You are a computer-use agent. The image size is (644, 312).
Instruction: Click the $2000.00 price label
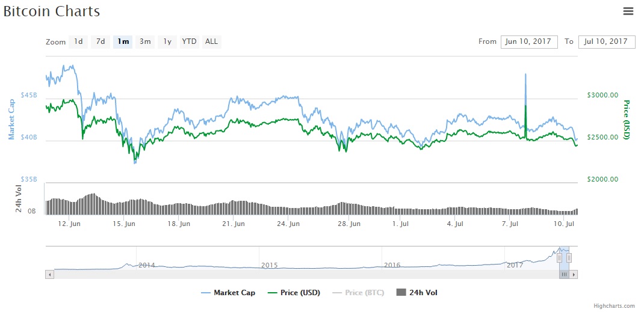(602, 179)
